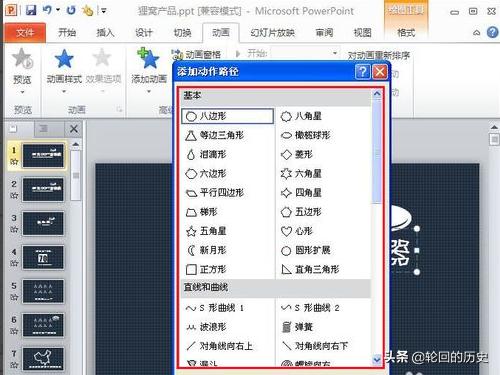The image size is (500, 375).
Task: Expand the 动画 group dialog launcher
Action: click(119, 109)
